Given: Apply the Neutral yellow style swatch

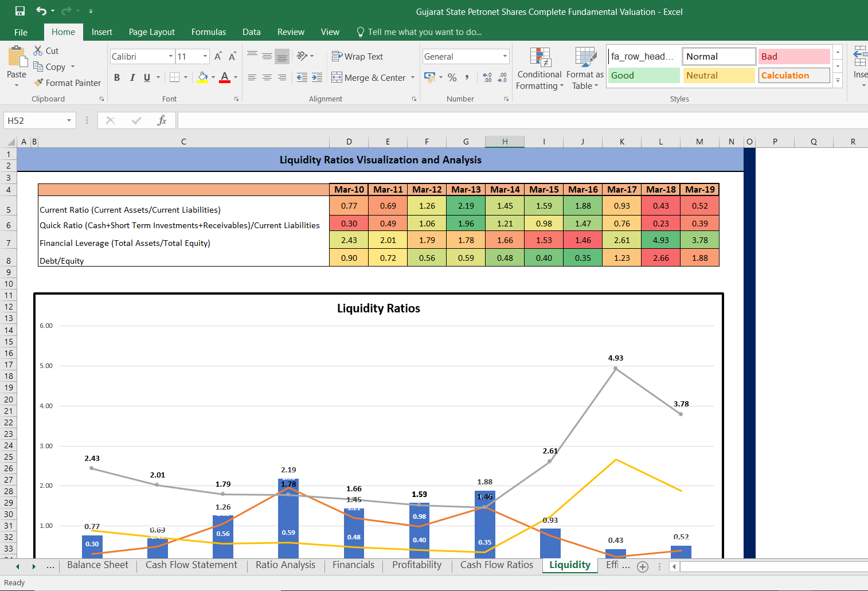Looking at the screenshot, I should 719,75.
